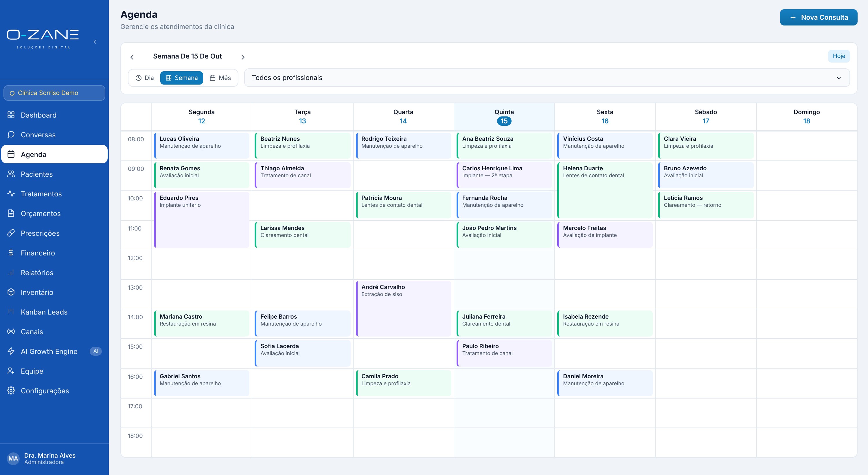Click the AI Growth Engine lightning icon
The width and height of the screenshot is (868, 475).
point(11,351)
